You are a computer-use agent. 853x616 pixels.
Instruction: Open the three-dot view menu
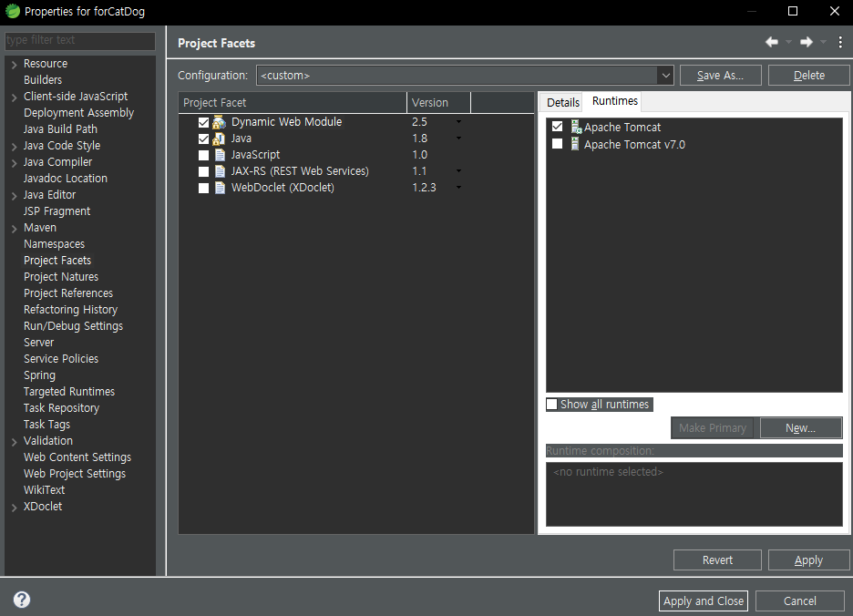point(840,42)
